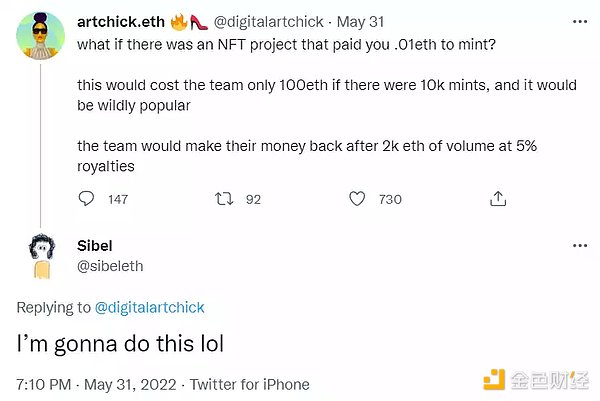600x401 pixels.
Task: Click the share upload icon
Action: pyautogui.click(x=498, y=199)
